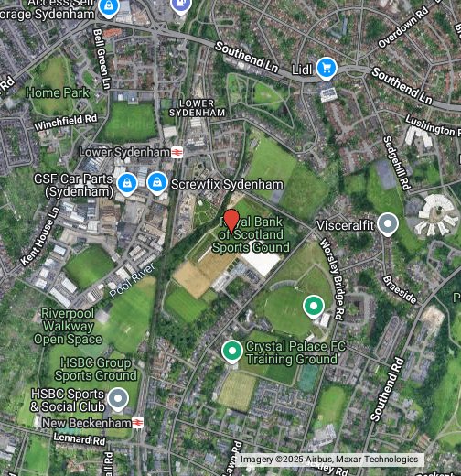Select the Riverpool Walkway Open Space label

click(68, 326)
